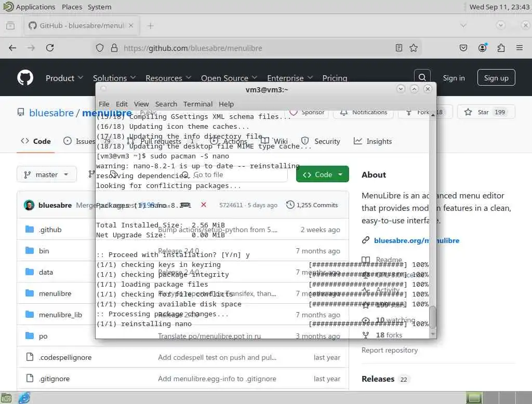The height and width of the screenshot is (404, 532).
Task: Open the menulibre folder
Action: coord(55,294)
